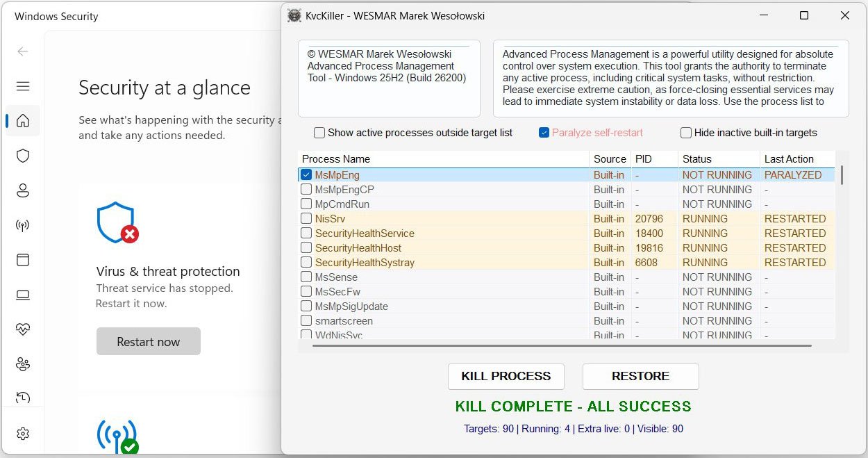Open Device security laptop icon in sidebar
This screenshot has width=868, height=458.
23,295
